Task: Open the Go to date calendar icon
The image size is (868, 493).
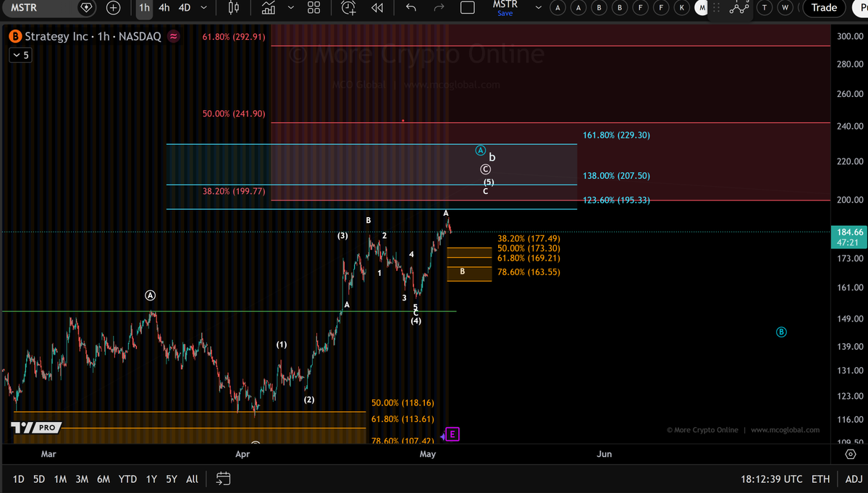Action: point(223,479)
